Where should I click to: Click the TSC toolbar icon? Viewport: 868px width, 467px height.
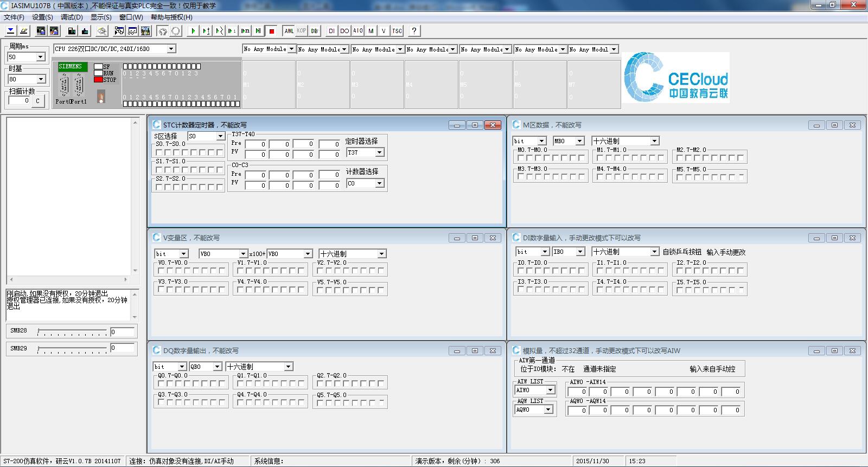tap(397, 31)
